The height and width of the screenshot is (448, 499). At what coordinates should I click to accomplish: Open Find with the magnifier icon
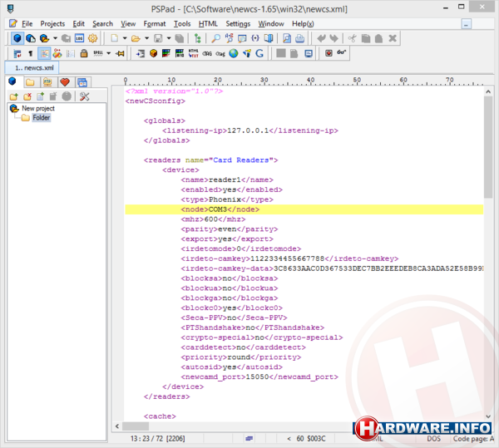(x=215, y=38)
